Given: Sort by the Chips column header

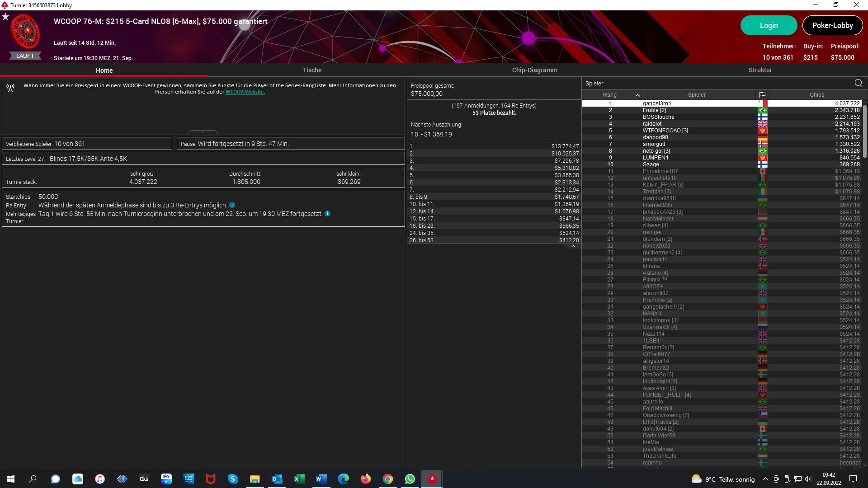Looking at the screenshot, I should (816, 95).
